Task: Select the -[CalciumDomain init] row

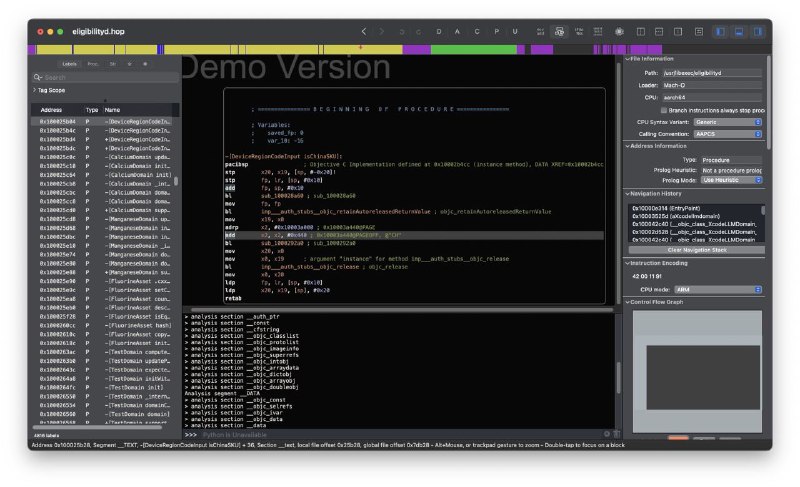Action: pyautogui.click(x=104, y=174)
